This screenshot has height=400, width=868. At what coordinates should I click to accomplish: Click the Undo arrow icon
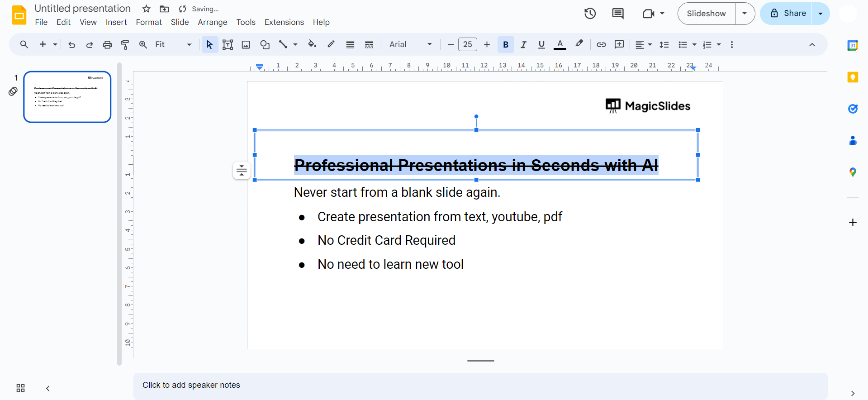pos(71,44)
